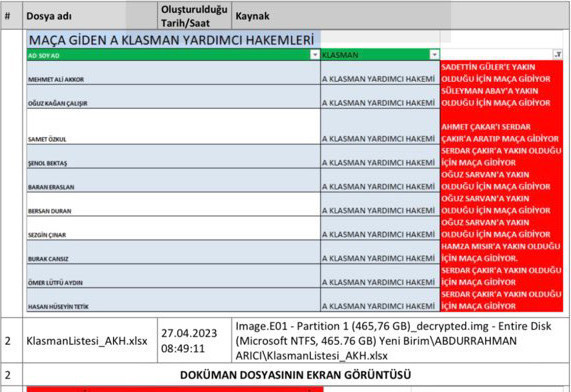Select the name cell "ÖMER LÜTFÜ AYDIN"
This screenshot has width=571, height=392.
[x=173, y=276]
